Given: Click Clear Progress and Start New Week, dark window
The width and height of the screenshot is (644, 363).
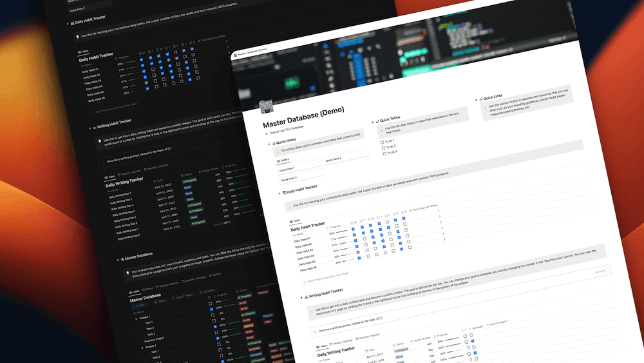Looking at the screenshot, I should [115, 108].
